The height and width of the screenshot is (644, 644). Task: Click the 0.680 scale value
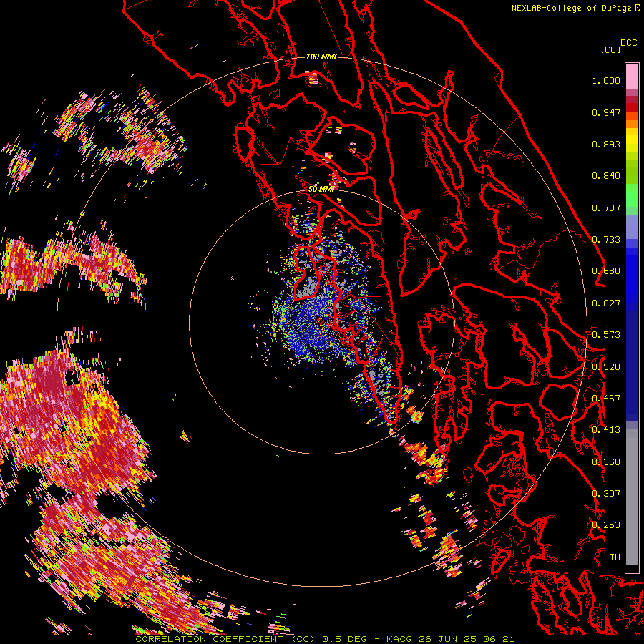pyautogui.click(x=606, y=271)
